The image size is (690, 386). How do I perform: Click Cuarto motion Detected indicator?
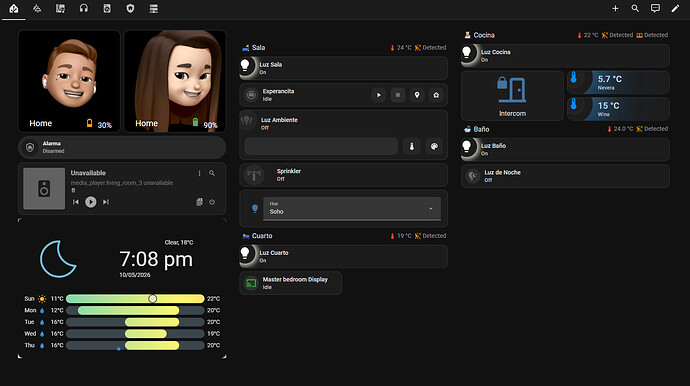(x=430, y=236)
